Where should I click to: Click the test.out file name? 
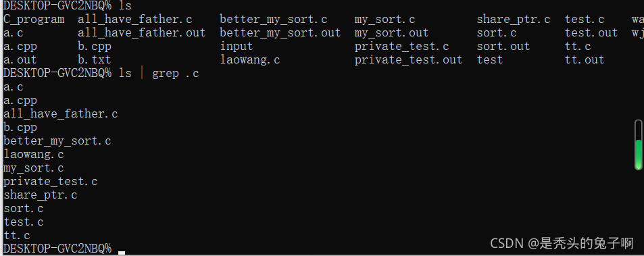[591, 33]
